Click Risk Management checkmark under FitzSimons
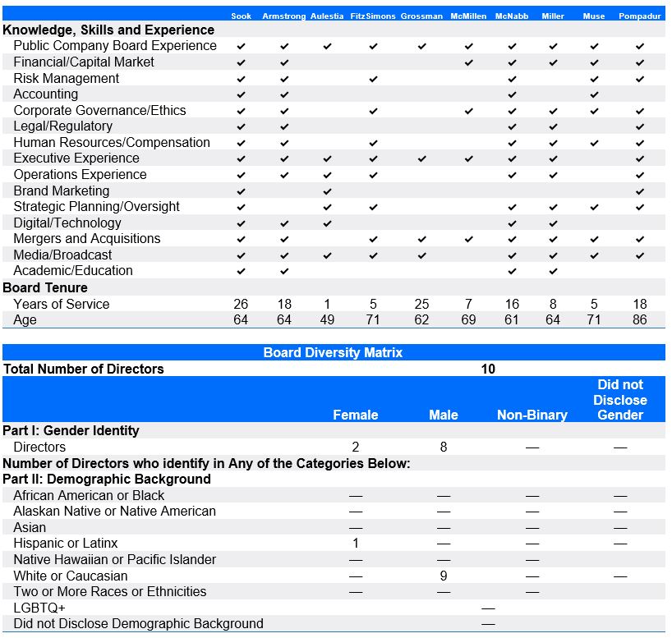This screenshot has height=638, width=672. click(373, 79)
